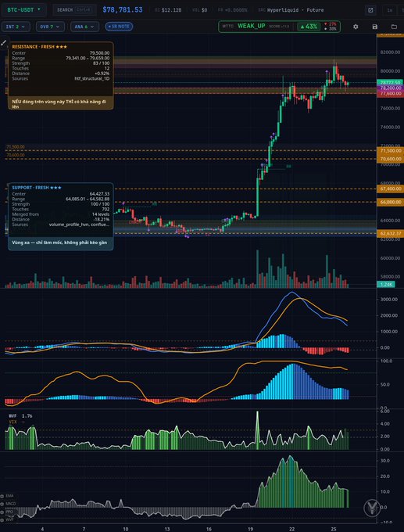The width and height of the screenshot is (404, 532).
Task: Click the red 27% down probability
Action: pyautogui.click(x=330, y=24)
